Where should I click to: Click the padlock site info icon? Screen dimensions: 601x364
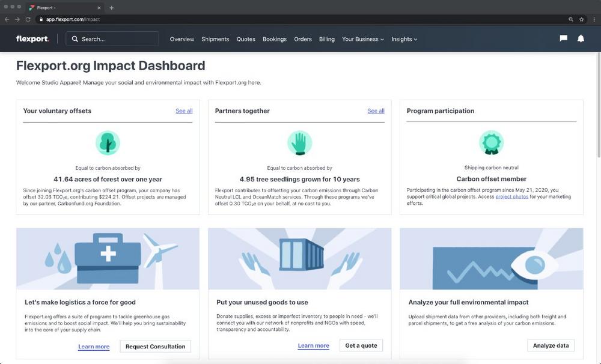[41, 19]
